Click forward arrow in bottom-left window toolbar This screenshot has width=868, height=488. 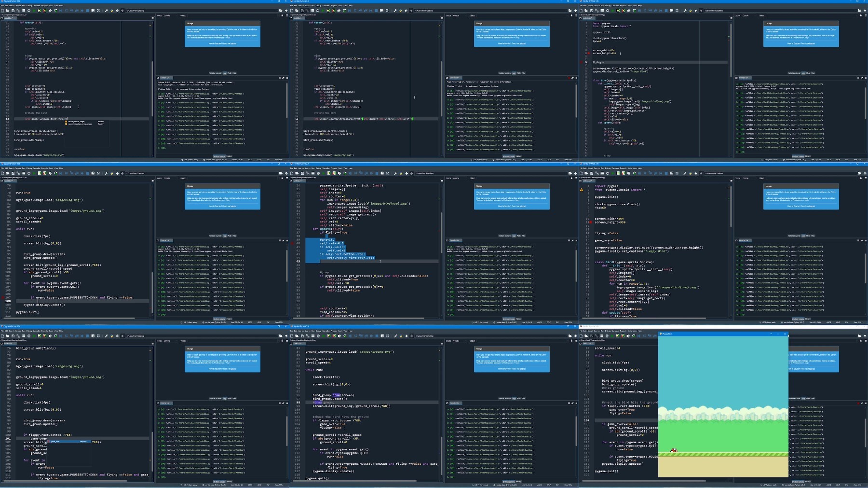coord(122,336)
